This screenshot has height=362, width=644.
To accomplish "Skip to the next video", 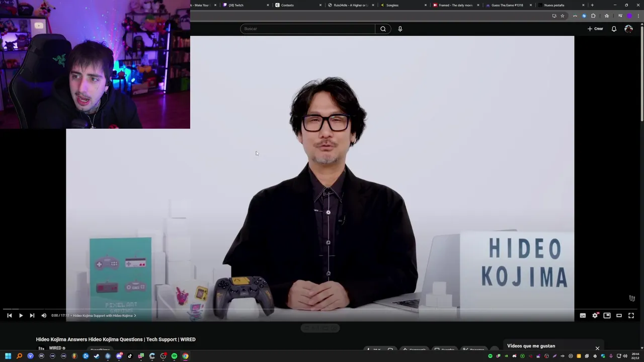I will click(x=32, y=315).
